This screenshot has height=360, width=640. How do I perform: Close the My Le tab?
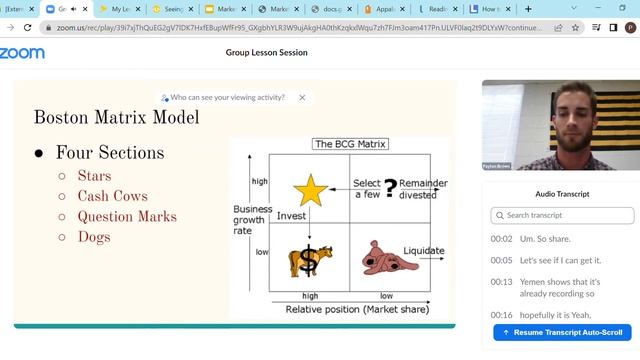138,9
